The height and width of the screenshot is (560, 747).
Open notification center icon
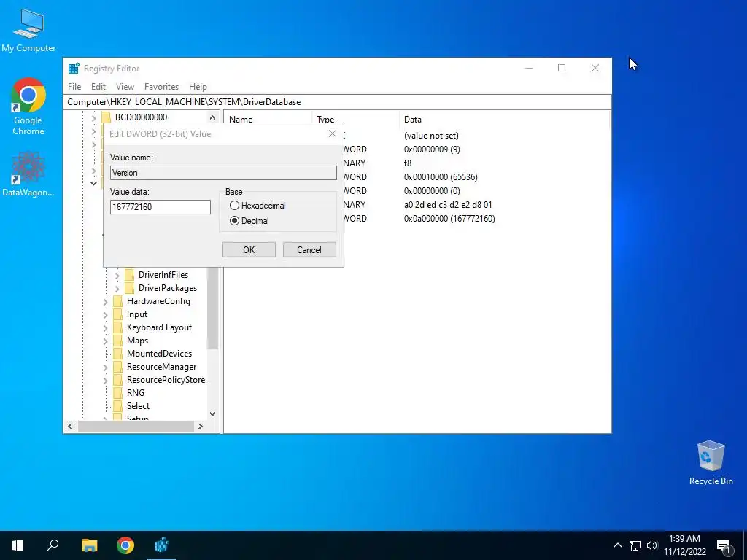tap(723, 545)
